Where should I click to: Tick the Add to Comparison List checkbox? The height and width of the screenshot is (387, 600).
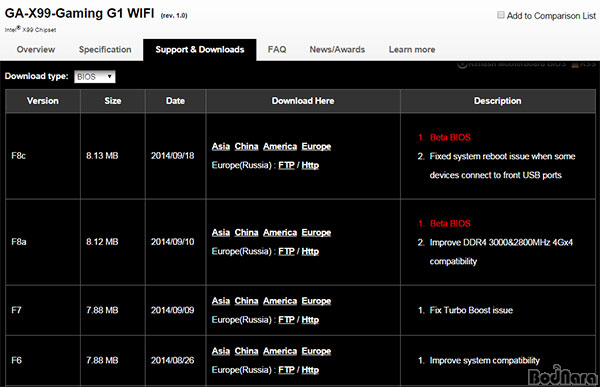pyautogui.click(x=501, y=15)
